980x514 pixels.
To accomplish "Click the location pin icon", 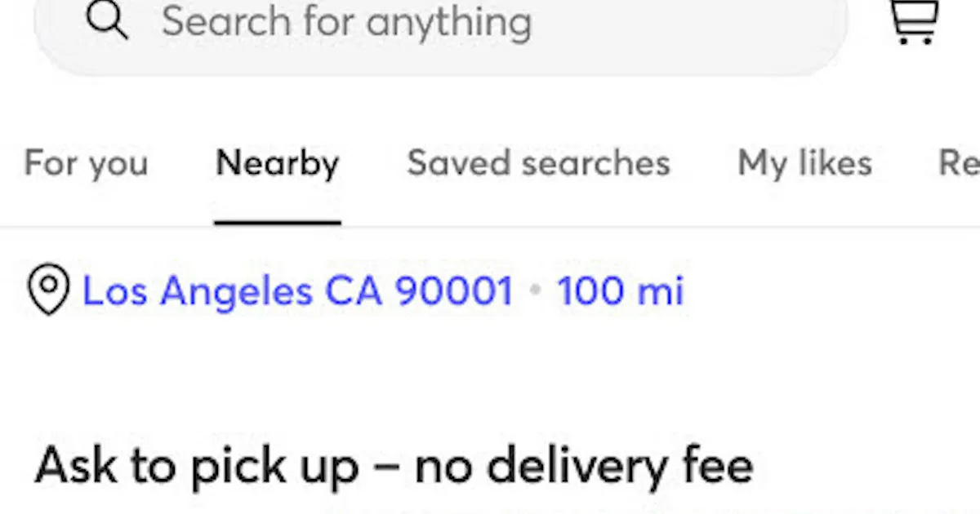I will pyautogui.click(x=48, y=290).
